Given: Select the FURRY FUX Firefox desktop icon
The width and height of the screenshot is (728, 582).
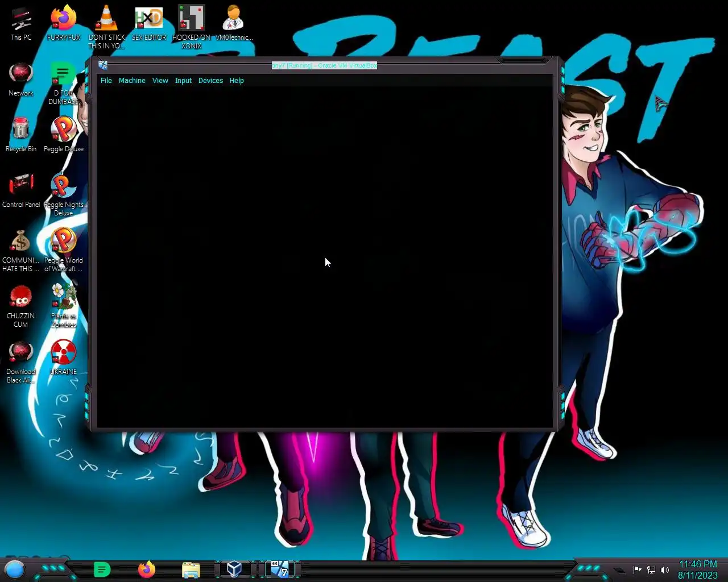Looking at the screenshot, I should tap(64, 24).
